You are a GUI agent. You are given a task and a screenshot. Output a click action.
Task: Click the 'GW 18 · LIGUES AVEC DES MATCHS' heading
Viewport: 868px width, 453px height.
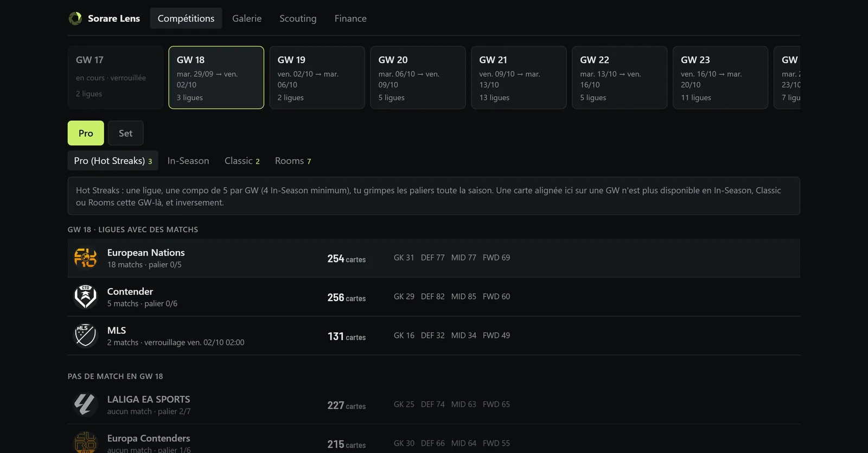[133, 230]
